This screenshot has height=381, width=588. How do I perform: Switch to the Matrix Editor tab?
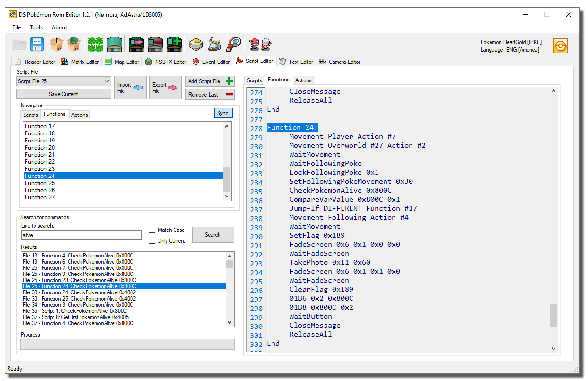click(80, 62)
